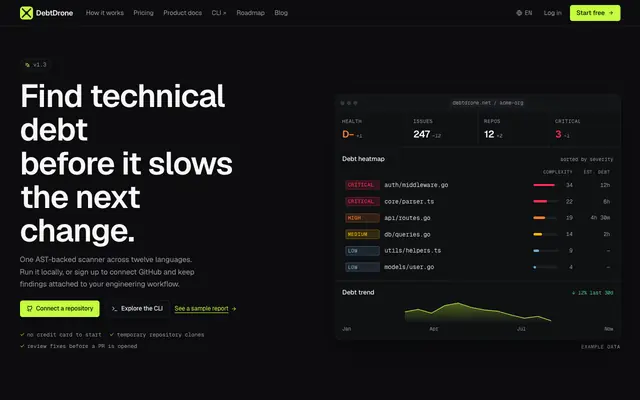Click the DebtDrone logo icon
The width and height of the screenshot is (640, 400).
click(26, 13)
